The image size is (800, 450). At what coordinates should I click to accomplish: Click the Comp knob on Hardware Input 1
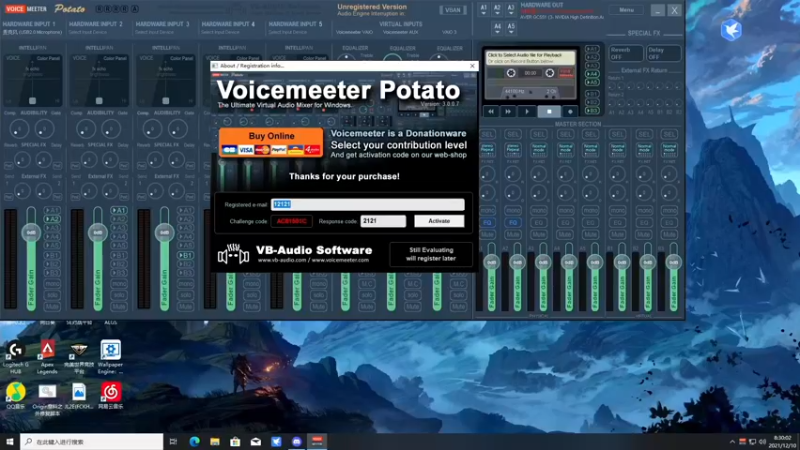click(19, 129)
